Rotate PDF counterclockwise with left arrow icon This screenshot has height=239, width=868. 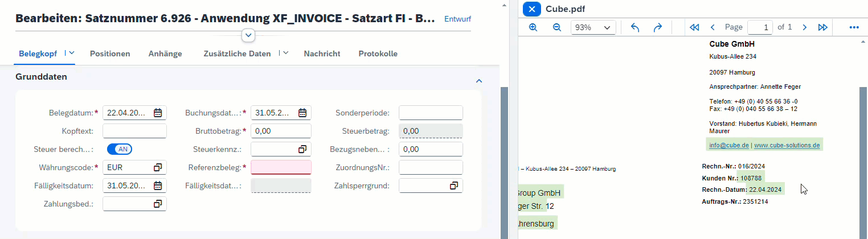pos(636,27)
